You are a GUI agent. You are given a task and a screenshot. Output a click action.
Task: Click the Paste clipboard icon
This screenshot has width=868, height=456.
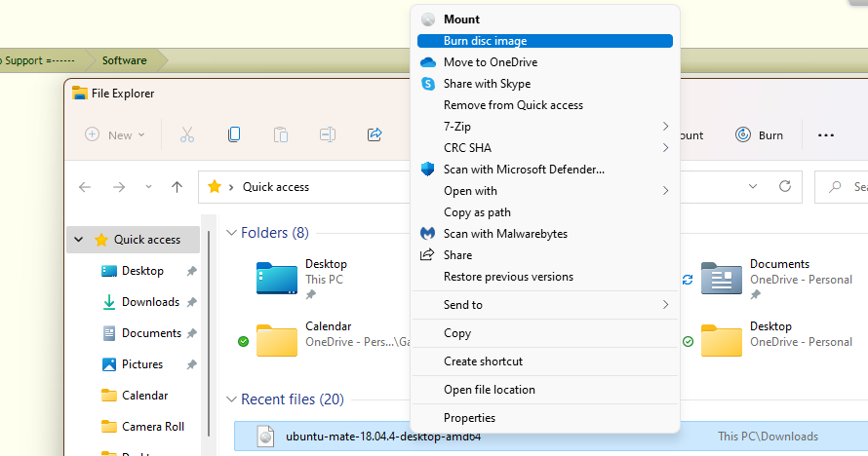pos(281,134)
